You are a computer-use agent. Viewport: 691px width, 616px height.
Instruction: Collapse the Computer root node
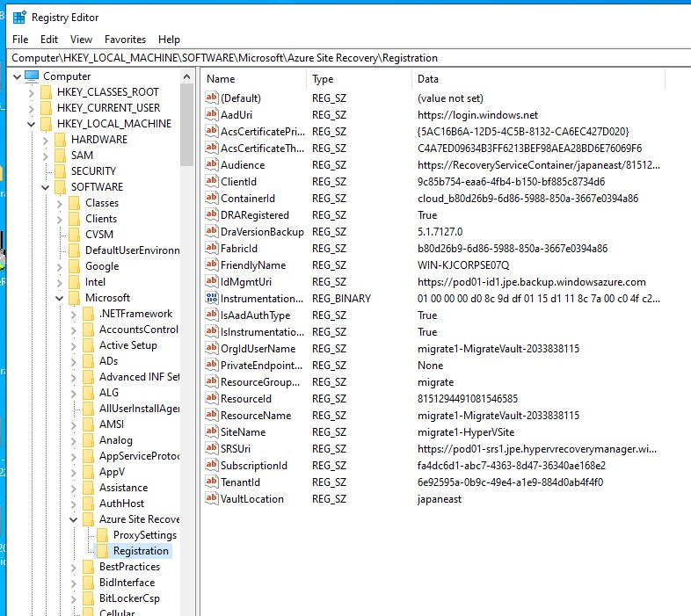[x=18, y=76]
